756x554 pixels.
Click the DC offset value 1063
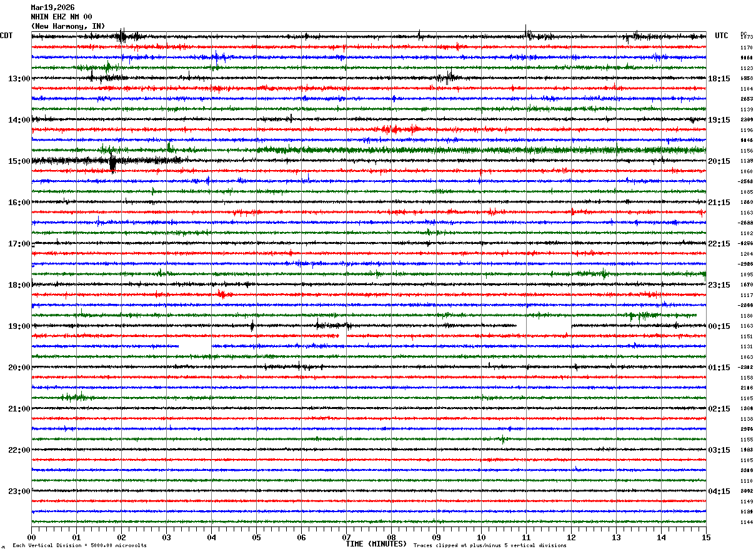(747, 357)
